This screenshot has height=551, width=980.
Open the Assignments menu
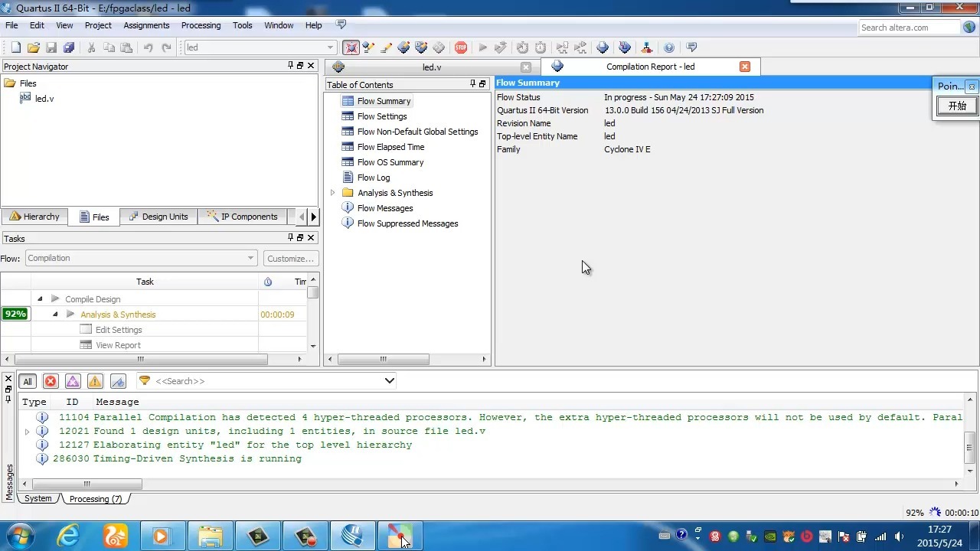146,25
